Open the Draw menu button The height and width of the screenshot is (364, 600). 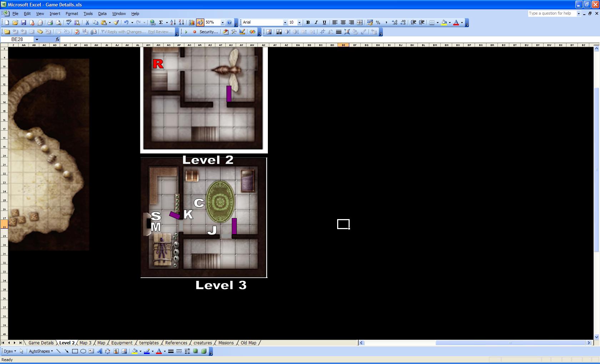(9, 351)
